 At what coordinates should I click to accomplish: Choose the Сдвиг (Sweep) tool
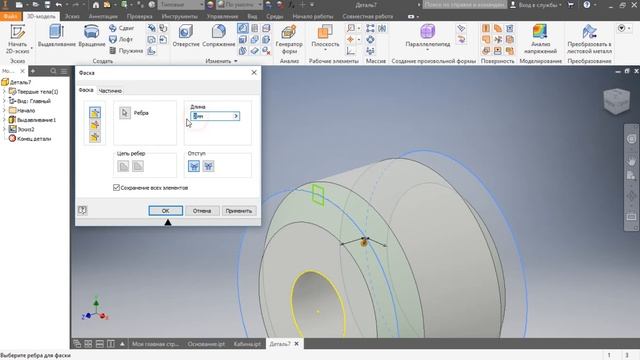point(122,28)
